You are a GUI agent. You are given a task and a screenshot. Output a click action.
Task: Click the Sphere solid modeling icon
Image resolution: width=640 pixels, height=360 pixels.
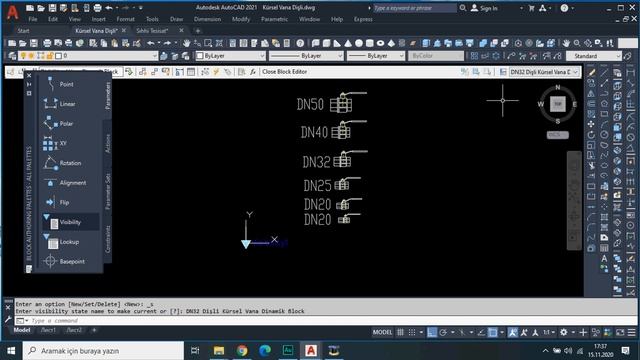point(358,43)
